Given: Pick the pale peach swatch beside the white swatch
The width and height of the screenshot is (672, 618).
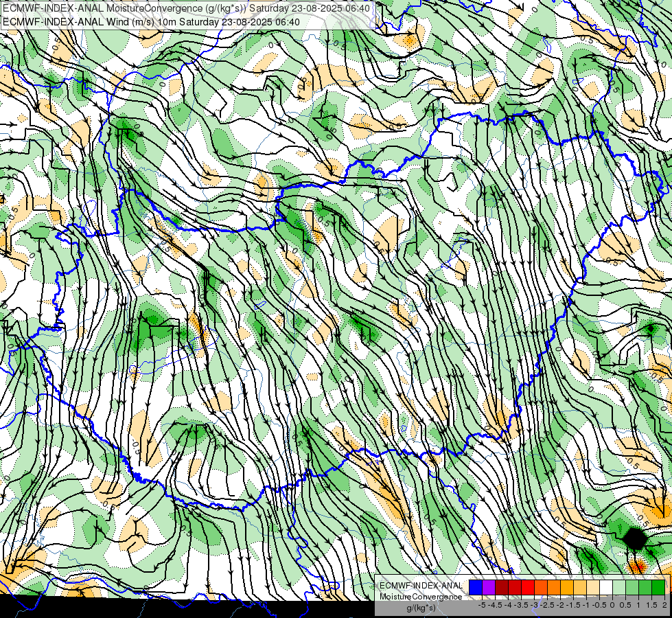Looking at the screenshot, I should (592, 587).
